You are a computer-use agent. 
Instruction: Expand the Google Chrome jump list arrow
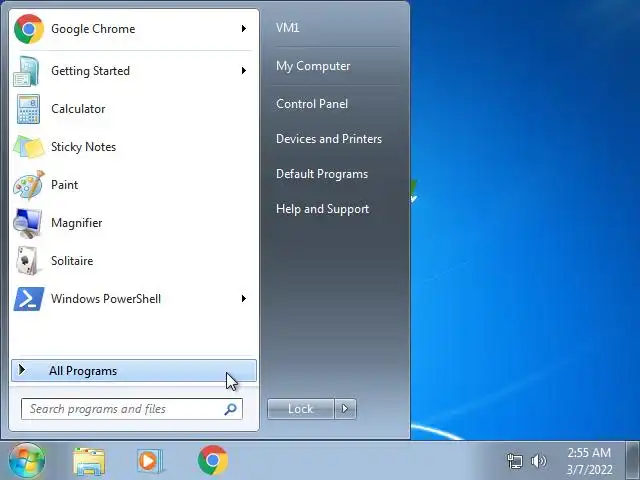click(x=244, y=29)
